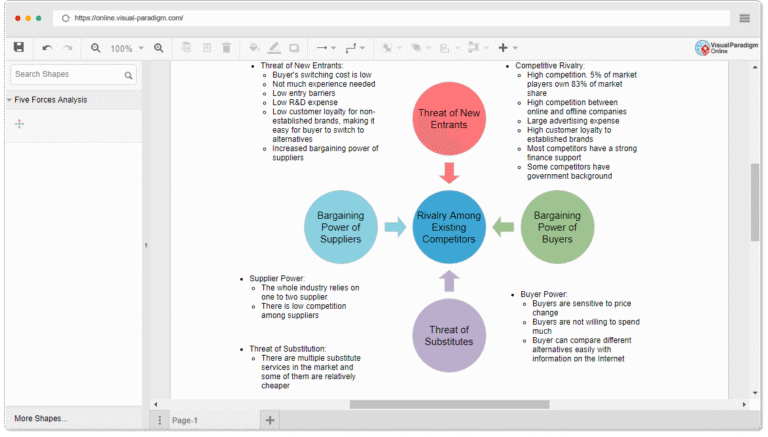Open the 100% zoom level dropdown

point(126,48)
